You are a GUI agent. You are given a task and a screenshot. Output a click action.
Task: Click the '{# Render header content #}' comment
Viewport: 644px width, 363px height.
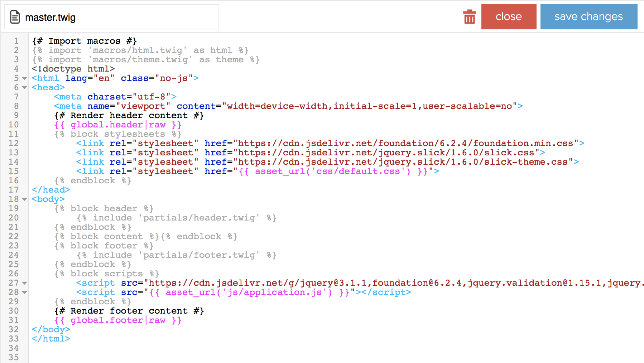[129, 115]
